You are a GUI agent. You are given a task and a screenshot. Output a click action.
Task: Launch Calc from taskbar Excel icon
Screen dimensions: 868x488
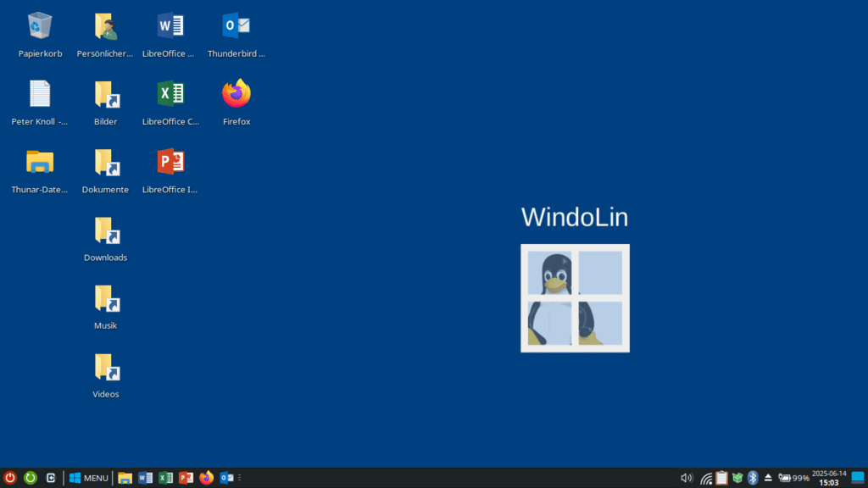pyautogui.click(x=165, y=478)
